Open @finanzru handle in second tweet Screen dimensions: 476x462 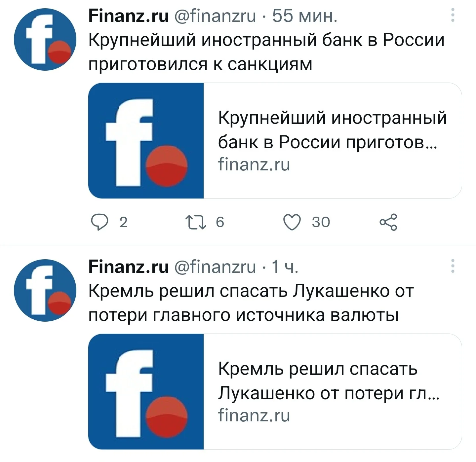(215, 267)
